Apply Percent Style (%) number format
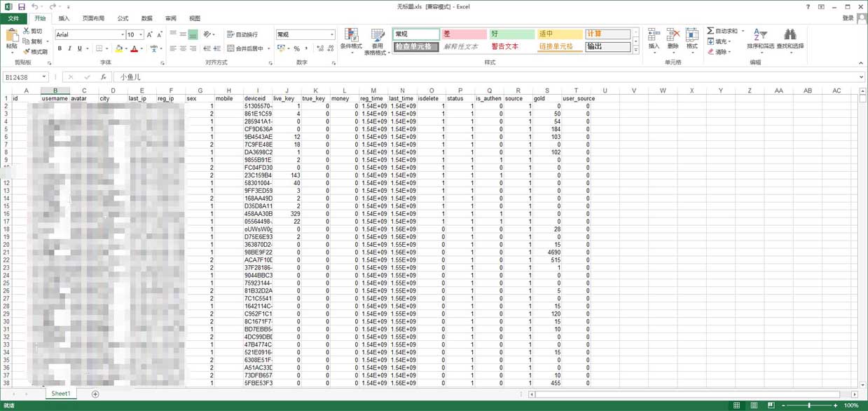This screenshot has width=868, height=411. coord(296,48)
